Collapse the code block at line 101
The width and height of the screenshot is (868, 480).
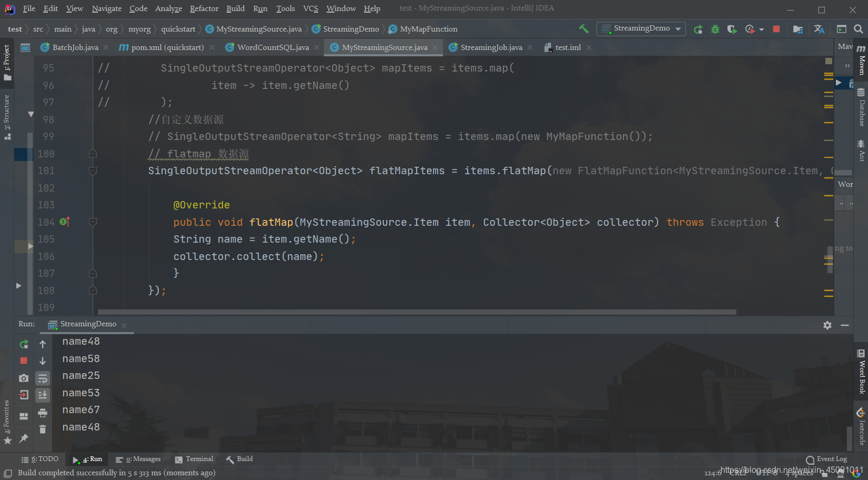pos(93,171)
